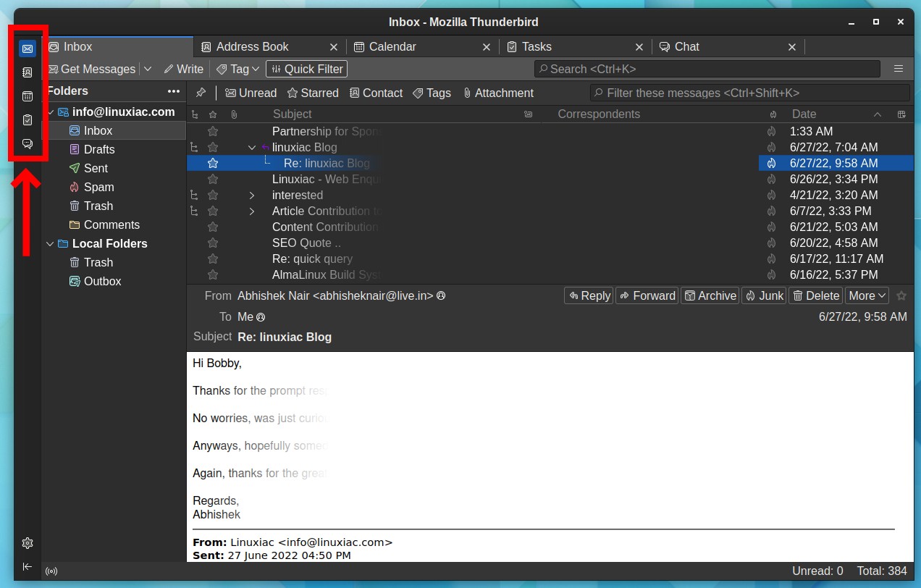921x588 pixels.
Task: Write a new message
Action: tap(184, 69)
